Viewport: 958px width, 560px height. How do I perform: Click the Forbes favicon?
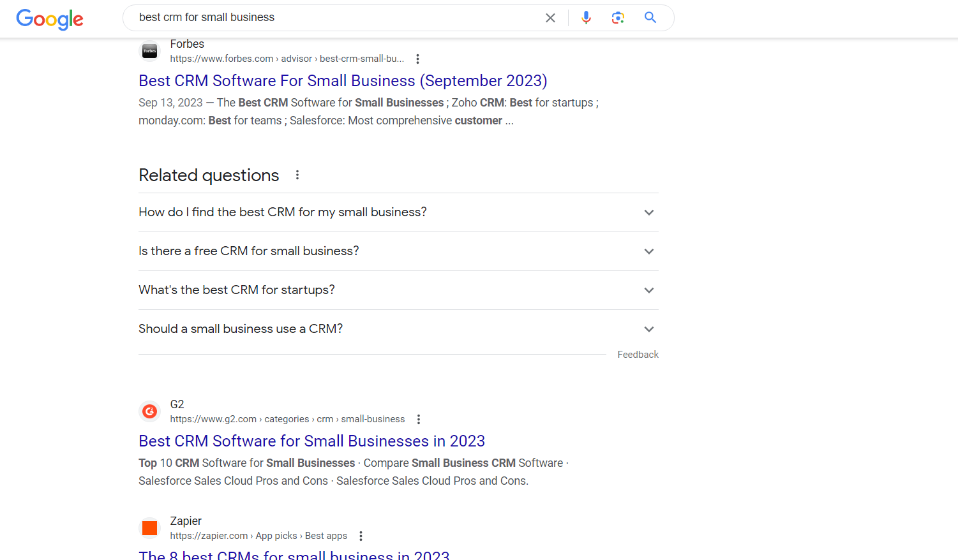point(150,51)
